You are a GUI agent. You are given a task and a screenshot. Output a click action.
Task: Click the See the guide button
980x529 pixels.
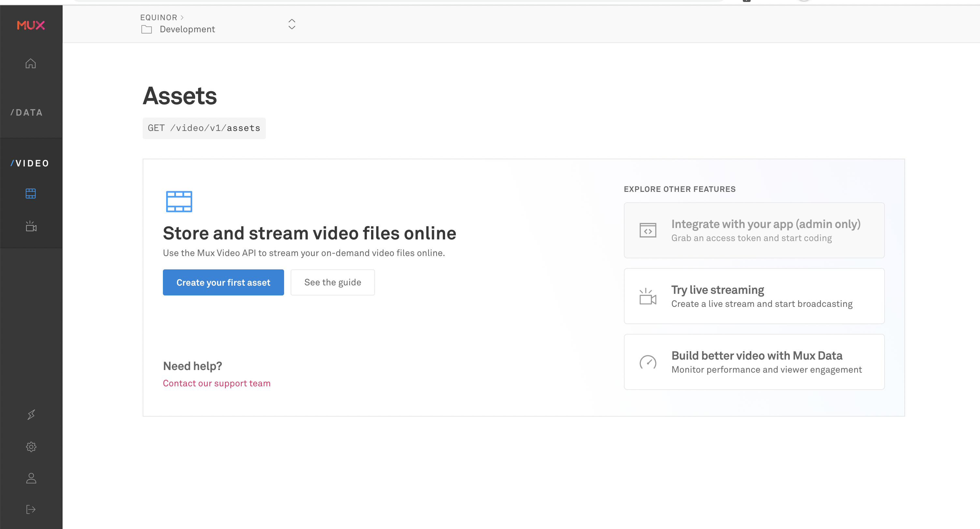pos(333,282)
